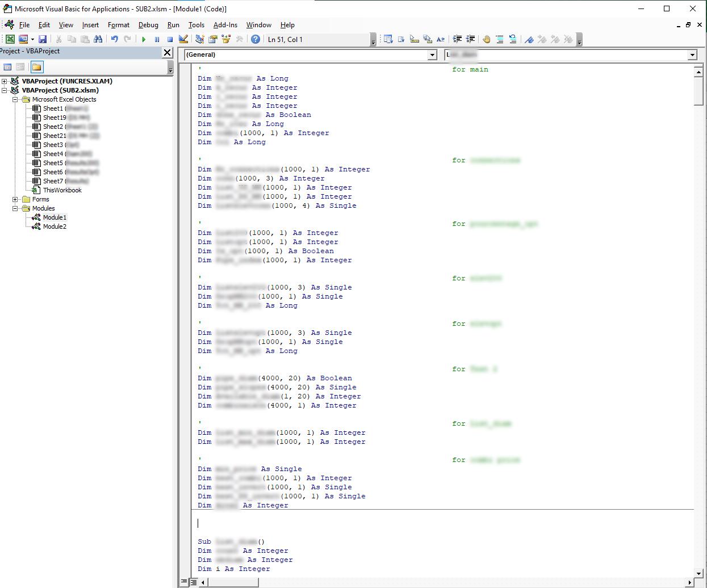Indent the selected code lines

457,39
